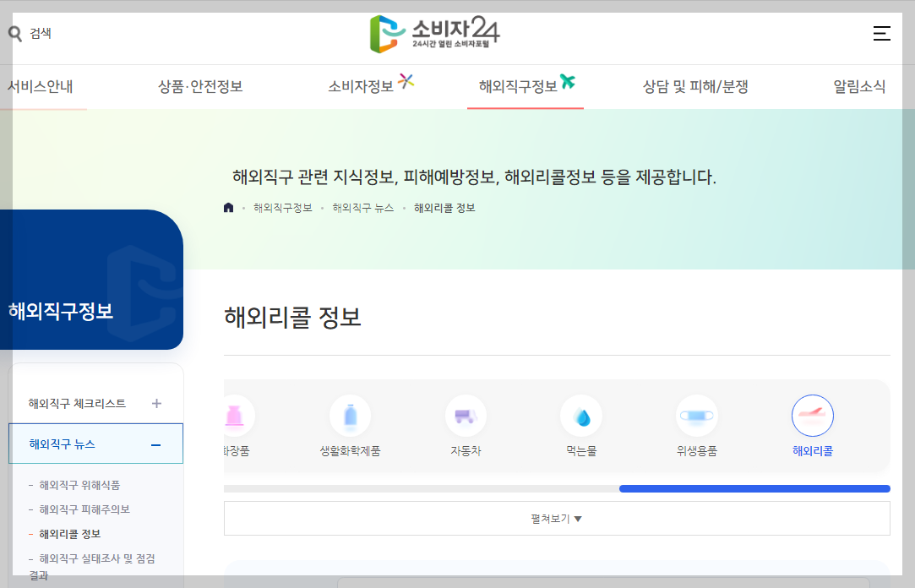Select the 해외직구 뉴스 sidebar item

click(95, 444)
